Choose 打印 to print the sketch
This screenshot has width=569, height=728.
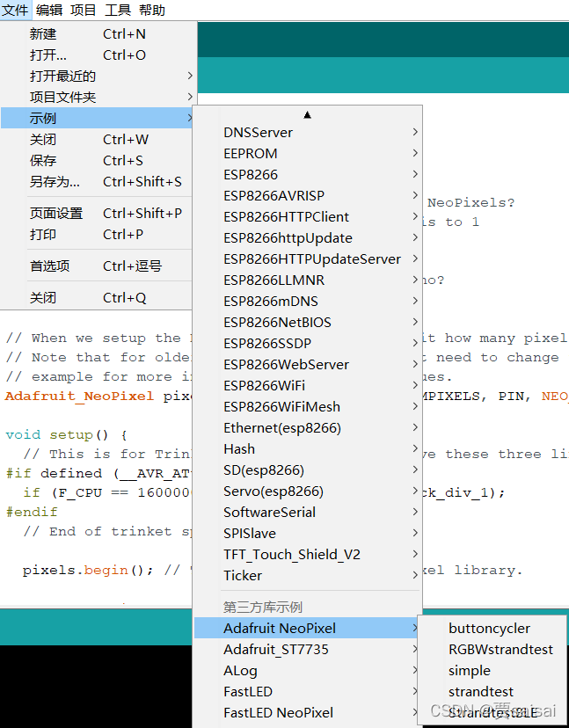click(97, 234)
